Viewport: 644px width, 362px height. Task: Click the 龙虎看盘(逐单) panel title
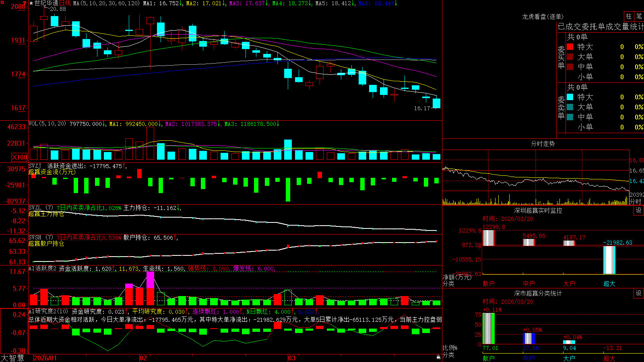click(x=543, y=16)
